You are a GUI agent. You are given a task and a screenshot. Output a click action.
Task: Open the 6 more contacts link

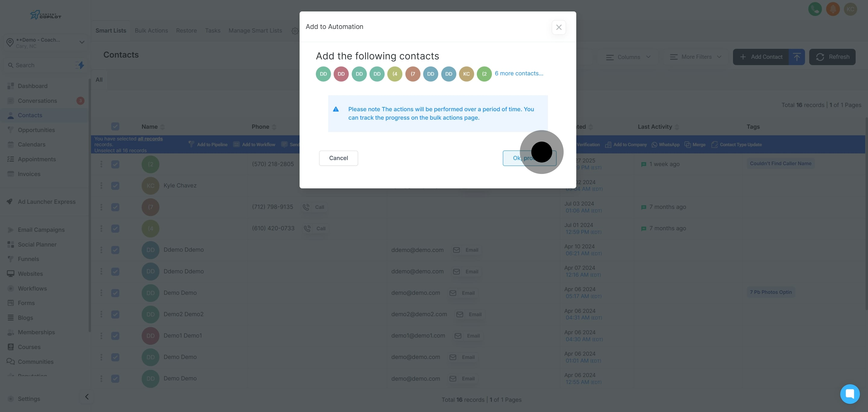[x=519, y=74]
